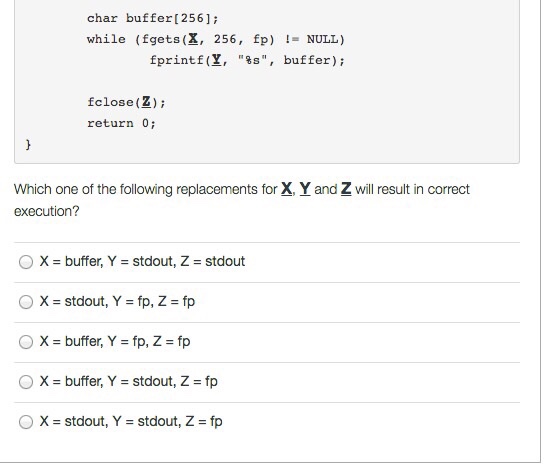
Task: Click the 'return 0;' code line
Action: pyautogui.click(x=121, y=123)
